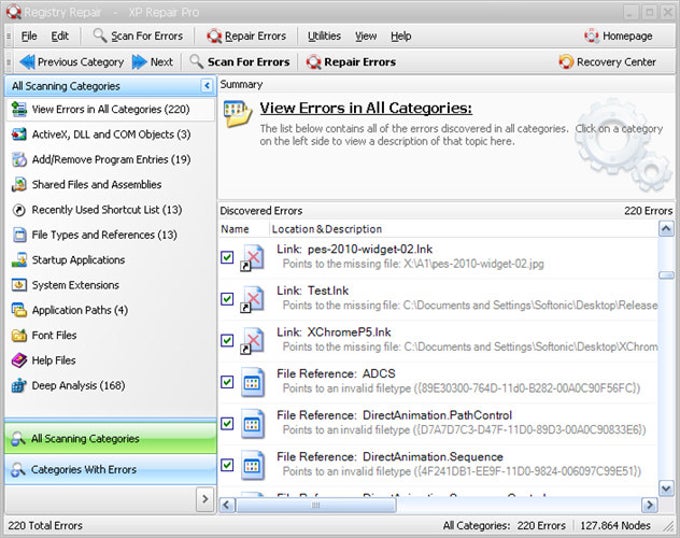Click the Homepage lifebuoy icon
The width and height of the screenshot is (680, 538).
tap(592, 36)
